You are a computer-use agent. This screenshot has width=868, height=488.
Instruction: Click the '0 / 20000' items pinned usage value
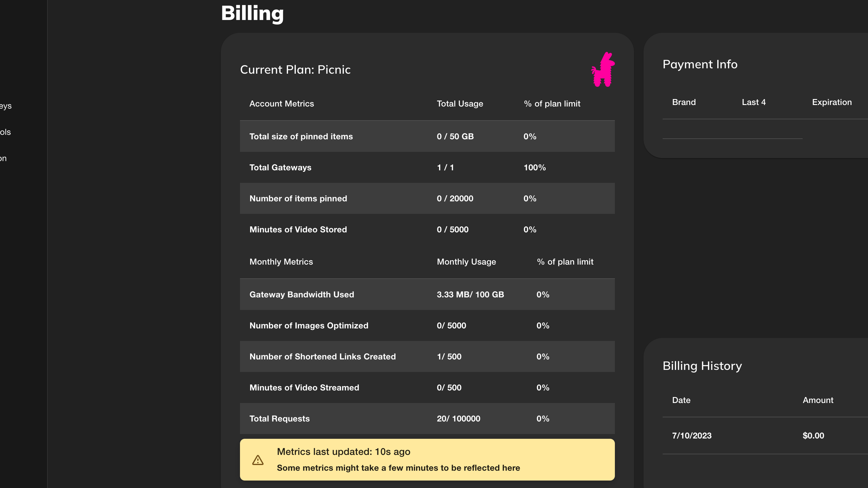point(455,198)
